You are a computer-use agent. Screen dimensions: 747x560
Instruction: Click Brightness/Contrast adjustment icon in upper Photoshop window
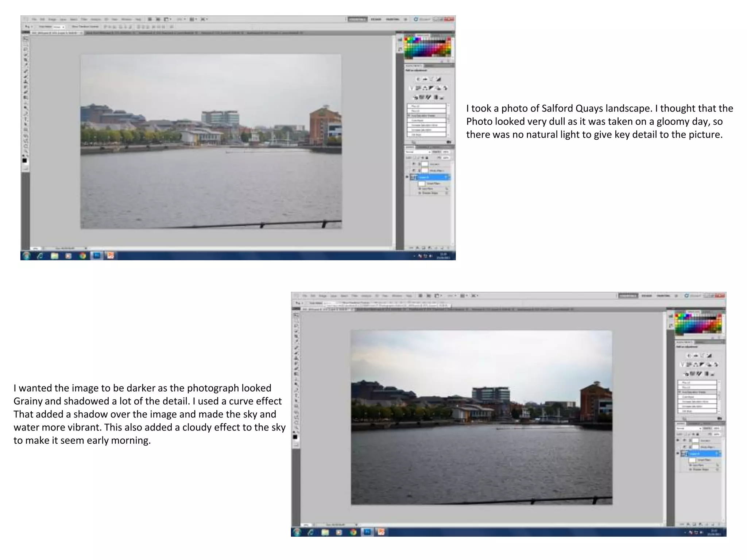coord(418,79)
